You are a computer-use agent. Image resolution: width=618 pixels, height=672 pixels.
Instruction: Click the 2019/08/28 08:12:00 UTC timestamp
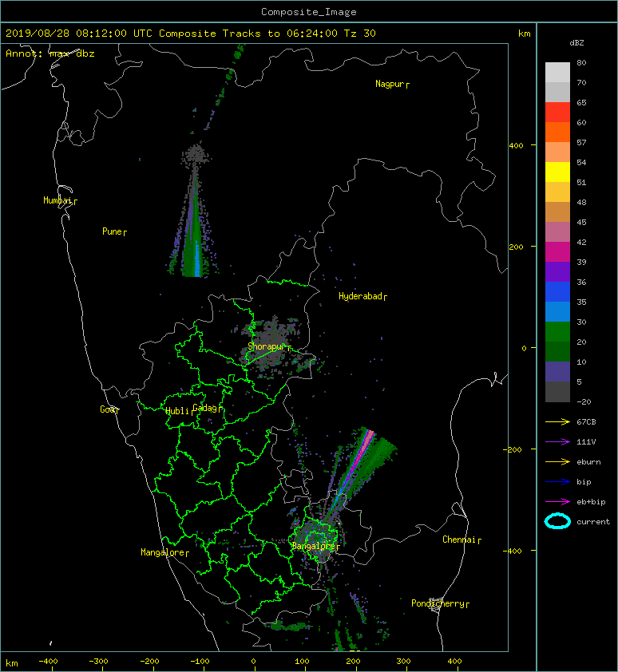tap(78, 34)
